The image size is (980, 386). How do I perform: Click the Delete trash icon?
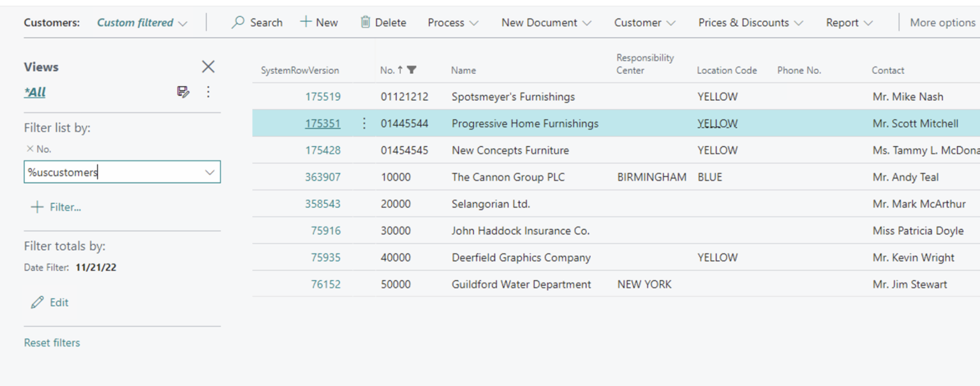click(365, 22)
